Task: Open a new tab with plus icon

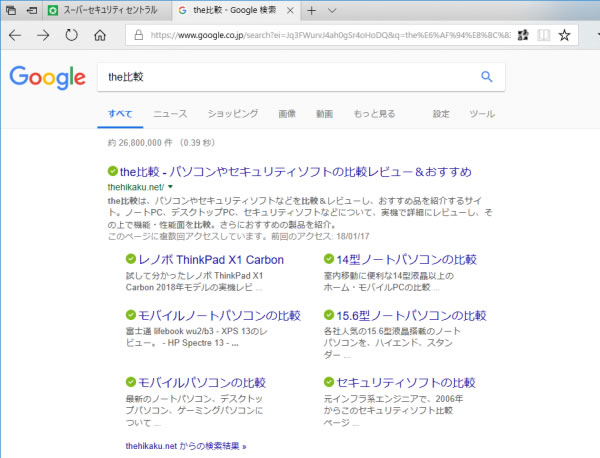Action: [x=311, y=11]
